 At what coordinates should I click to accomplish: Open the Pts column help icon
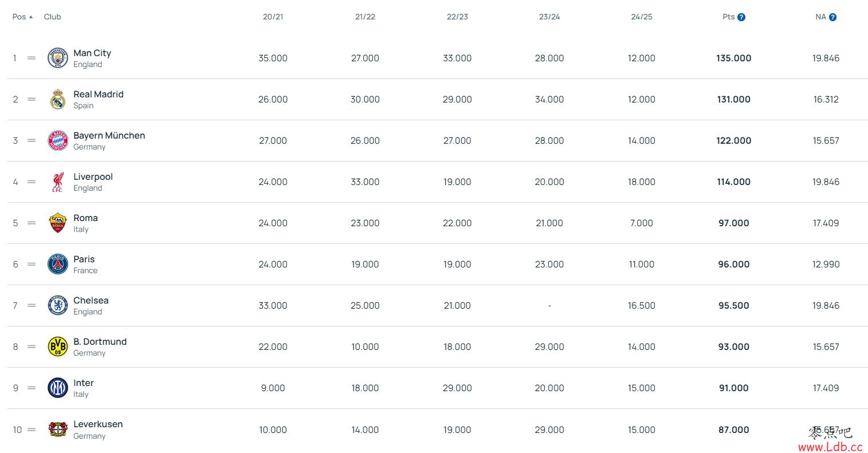pos(741,17)
